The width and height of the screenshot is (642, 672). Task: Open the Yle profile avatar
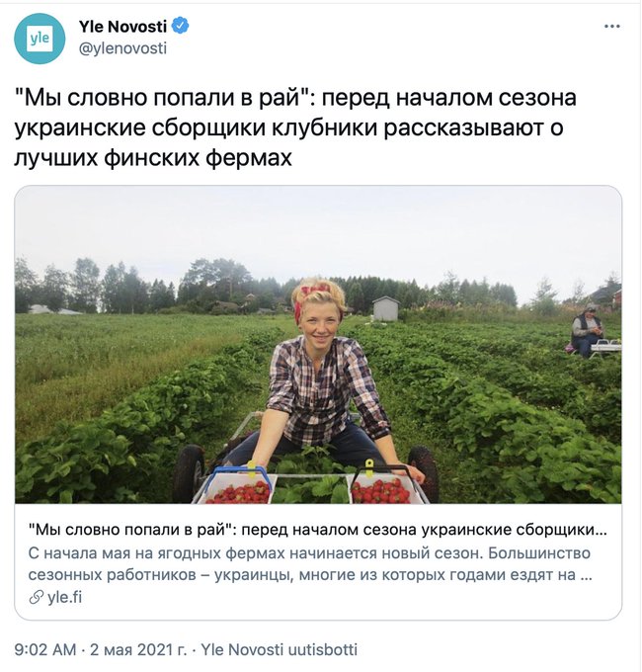coord(40,39)
